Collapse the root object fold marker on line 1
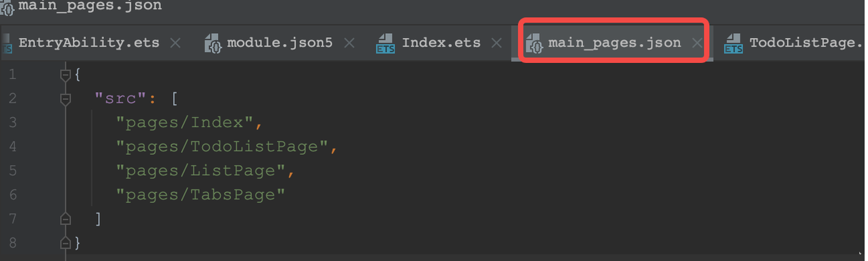The height and width of the screenshot is (261, 868). point(66,75)
